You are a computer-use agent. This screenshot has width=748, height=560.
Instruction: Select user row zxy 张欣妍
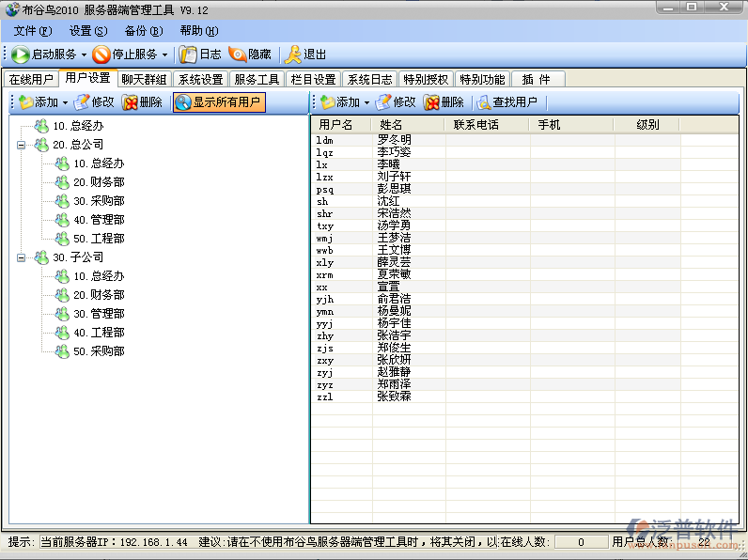coord(524,361)
